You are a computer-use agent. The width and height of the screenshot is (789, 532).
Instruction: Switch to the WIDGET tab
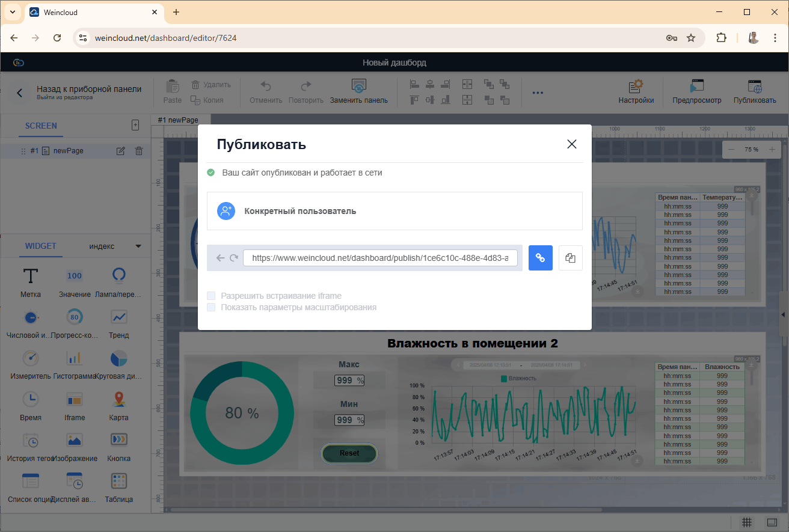(41, 246)
